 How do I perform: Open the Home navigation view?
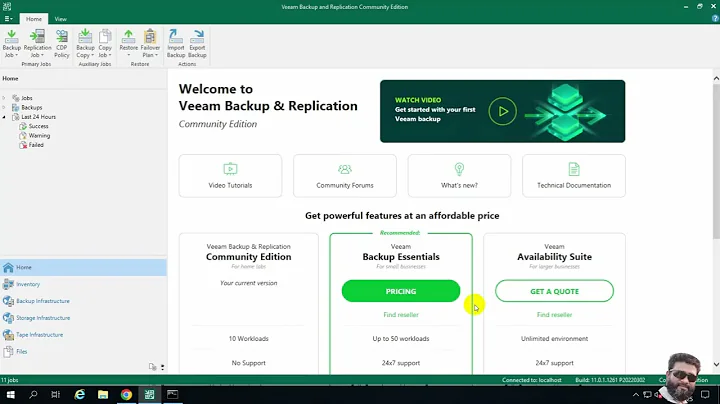pos(83,267)
